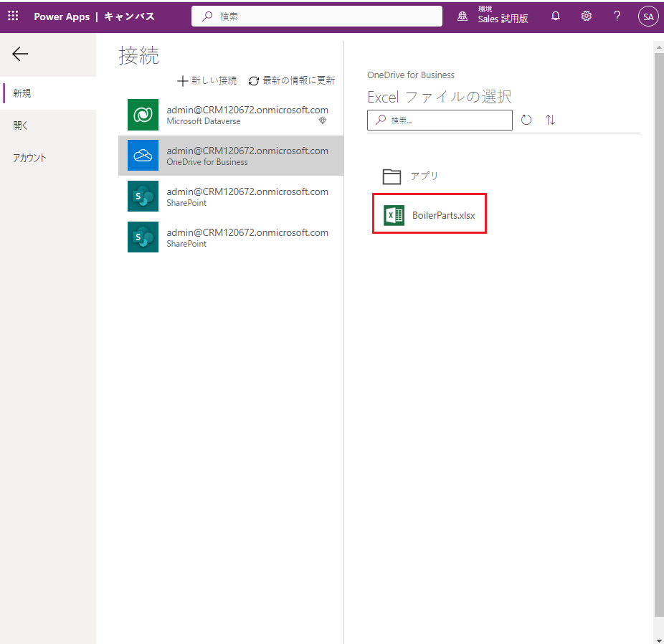Viewport: 664px width, 644px height.
Task: Click the header search magnifier icon
Action: click(207, 16)
